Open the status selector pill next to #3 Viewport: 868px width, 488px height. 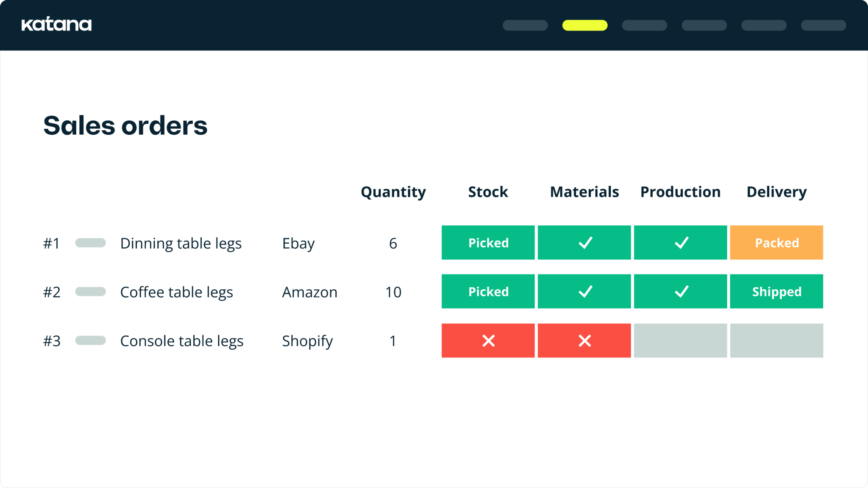[91, 341]
